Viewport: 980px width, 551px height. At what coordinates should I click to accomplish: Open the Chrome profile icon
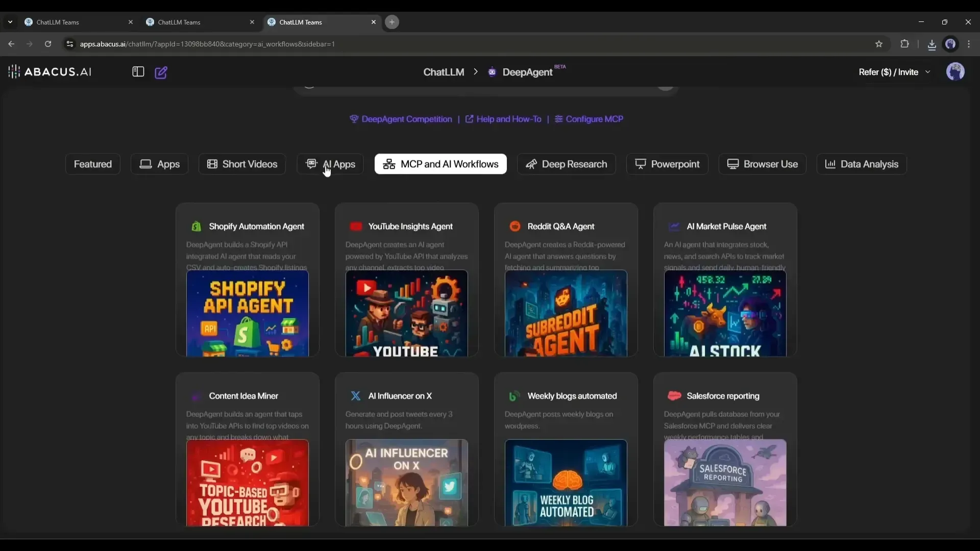coord(950,44)
